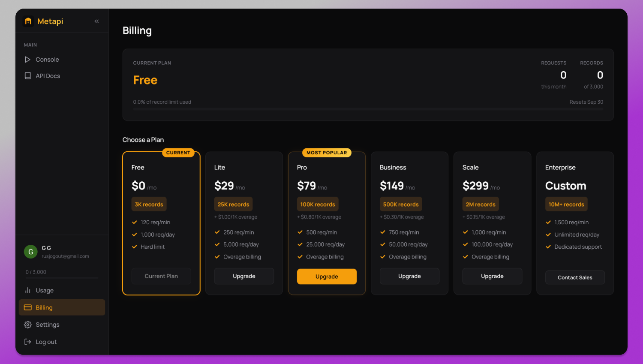Click the checkmark beside 100,000 req/day
The height and width of the screenshot is (364, 643).
466,244
